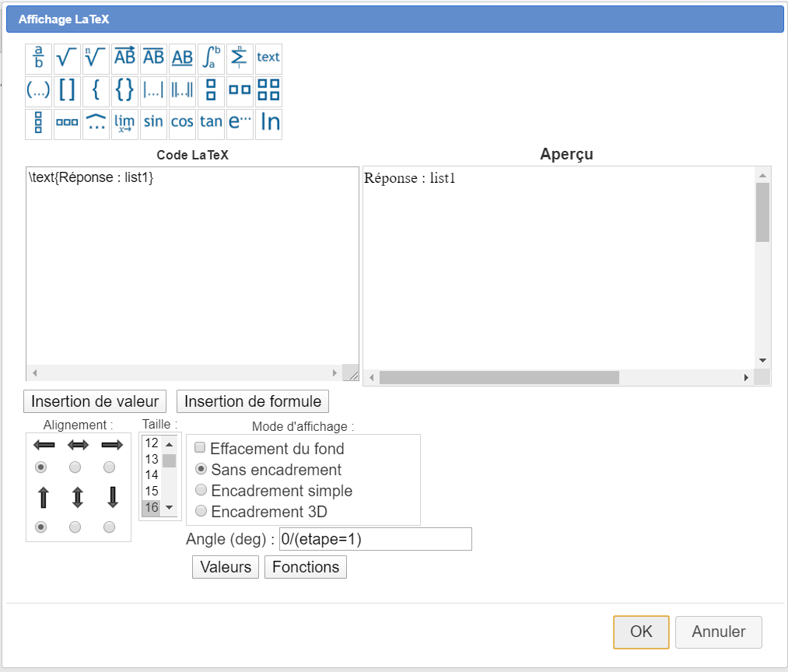Insert the limit operator
The image size is (788, 672).
click(124, 123)
